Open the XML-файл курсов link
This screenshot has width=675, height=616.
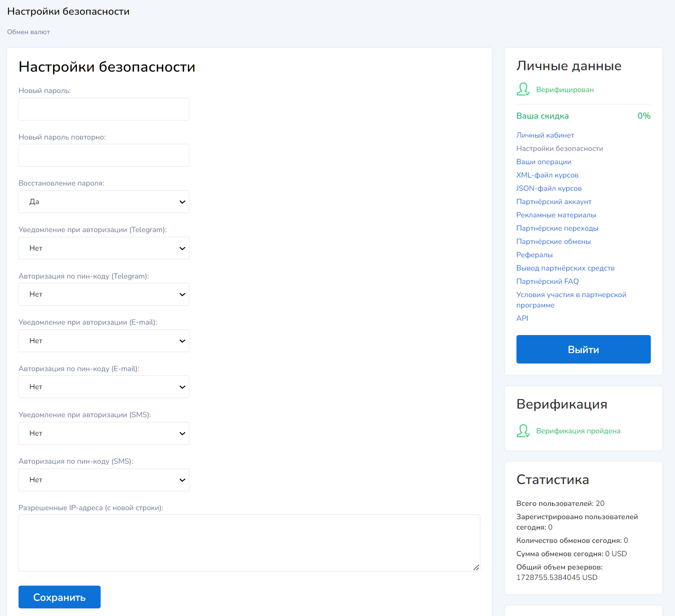pos(547,175)
